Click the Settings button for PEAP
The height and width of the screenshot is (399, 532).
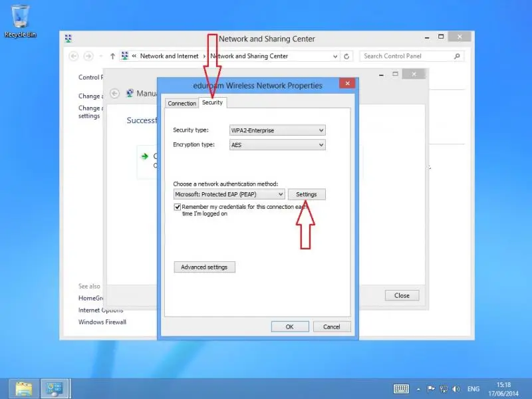[306, 194]
